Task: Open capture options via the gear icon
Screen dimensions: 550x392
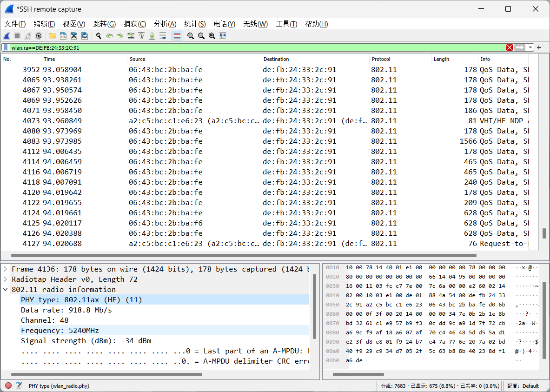Action: point(39,36)
